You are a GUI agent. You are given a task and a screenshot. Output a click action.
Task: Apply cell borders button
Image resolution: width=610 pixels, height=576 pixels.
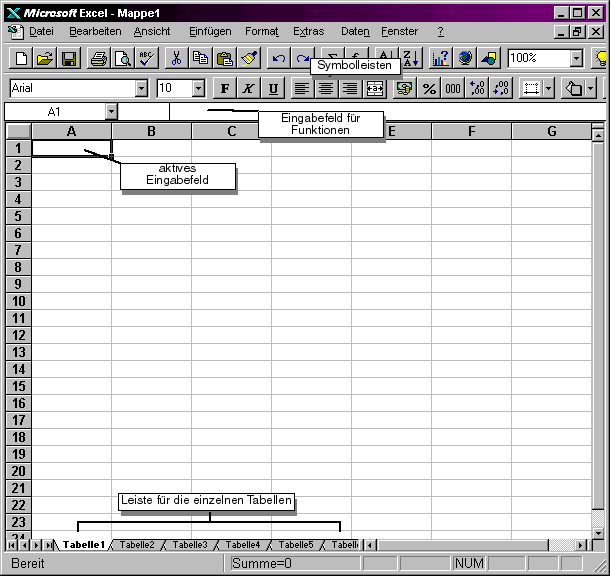pyautogui.click(x=531, y=89)
